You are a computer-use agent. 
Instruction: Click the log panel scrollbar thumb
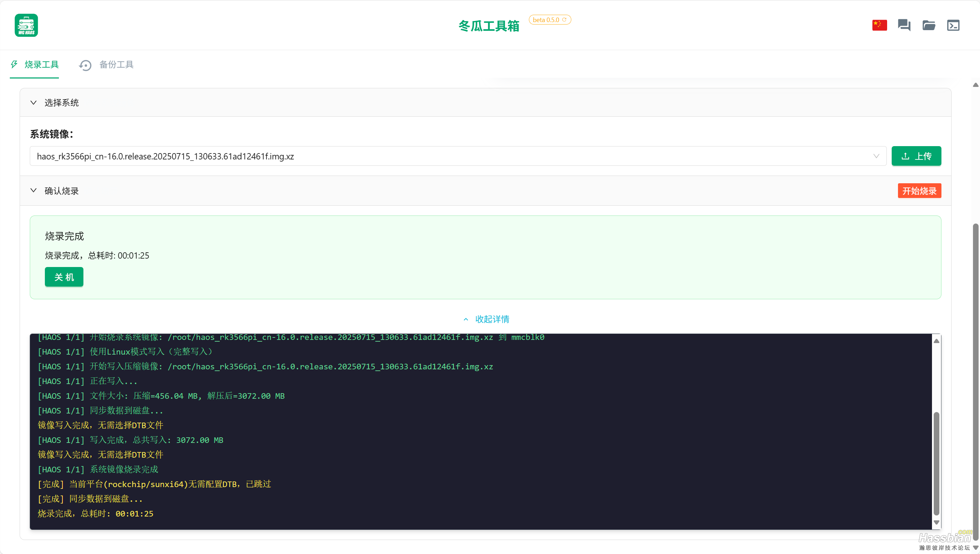click(936, 464)
